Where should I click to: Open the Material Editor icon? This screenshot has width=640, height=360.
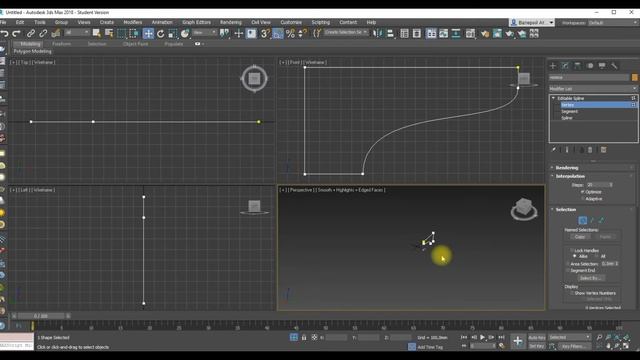(470, 33)
